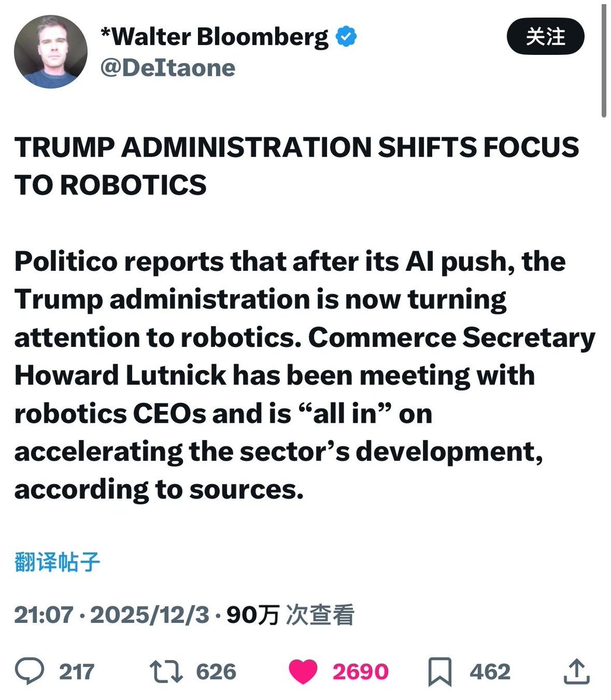The image size is (611, 700).
Task: Click the blue verified badge
Action: click(346, 38)
